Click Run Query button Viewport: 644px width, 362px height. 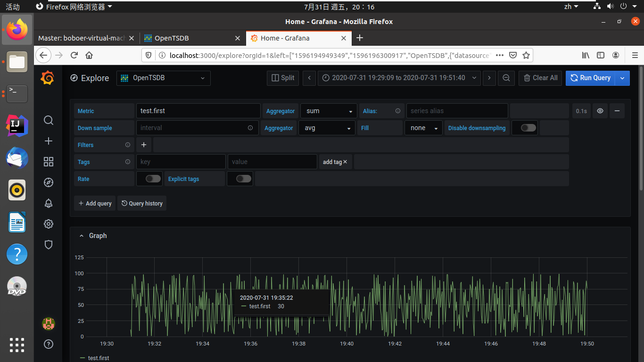pyautogui.click(x=591, y=78)
